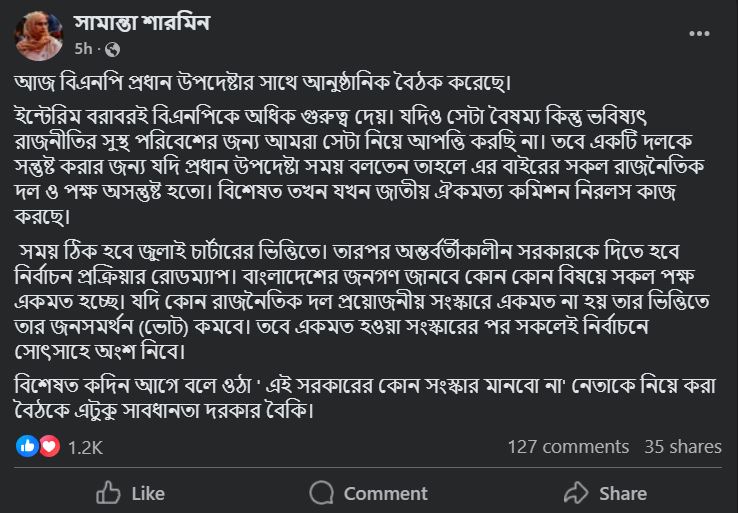View the 35 shares list
The width and height of the screenshot is (738, 513).
click(683, 447)
